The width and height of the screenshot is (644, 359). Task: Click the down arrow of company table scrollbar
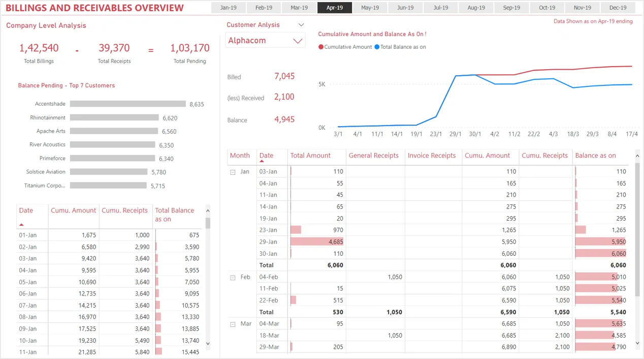[x=208, y=344]
